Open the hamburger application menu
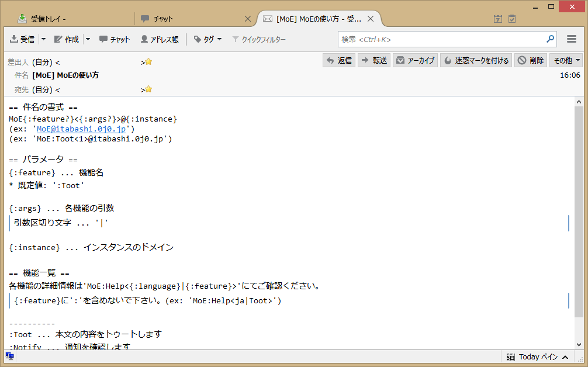 (572, 39)
